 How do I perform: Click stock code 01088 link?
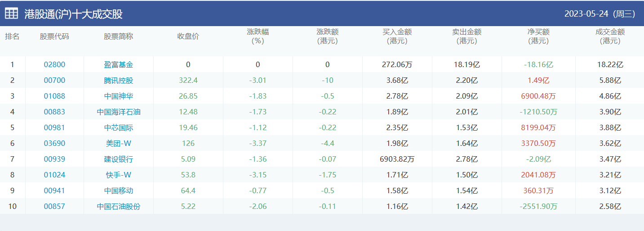tap(54, 96)
